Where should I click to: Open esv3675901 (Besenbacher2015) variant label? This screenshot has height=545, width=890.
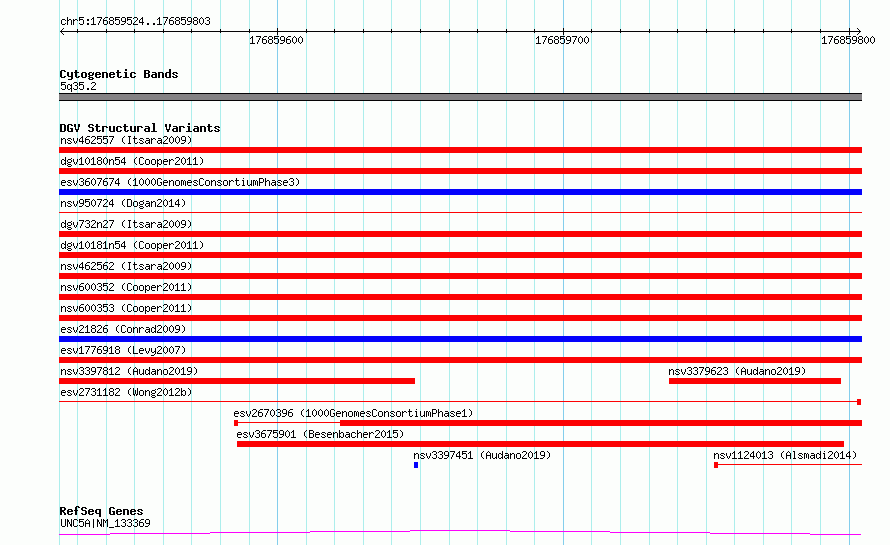(320, 434)
